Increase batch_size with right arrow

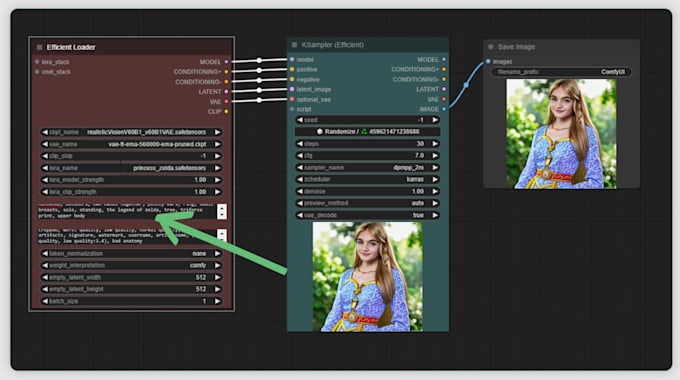[218, 301]
